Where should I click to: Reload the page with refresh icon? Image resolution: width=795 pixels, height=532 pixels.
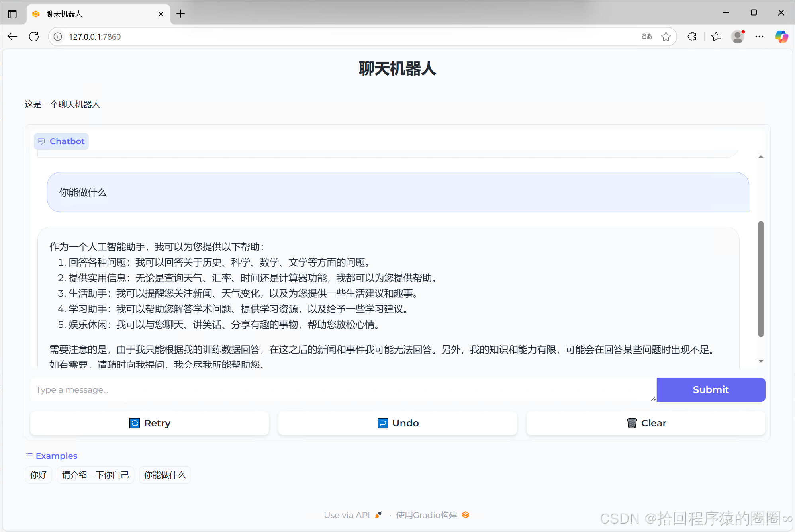coord(34,37)
